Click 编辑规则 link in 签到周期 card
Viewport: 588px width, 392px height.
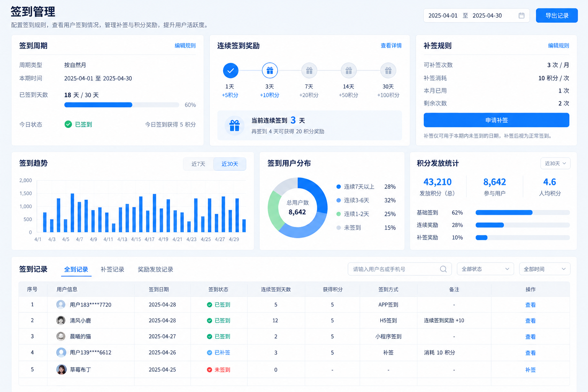coord(185,46)
